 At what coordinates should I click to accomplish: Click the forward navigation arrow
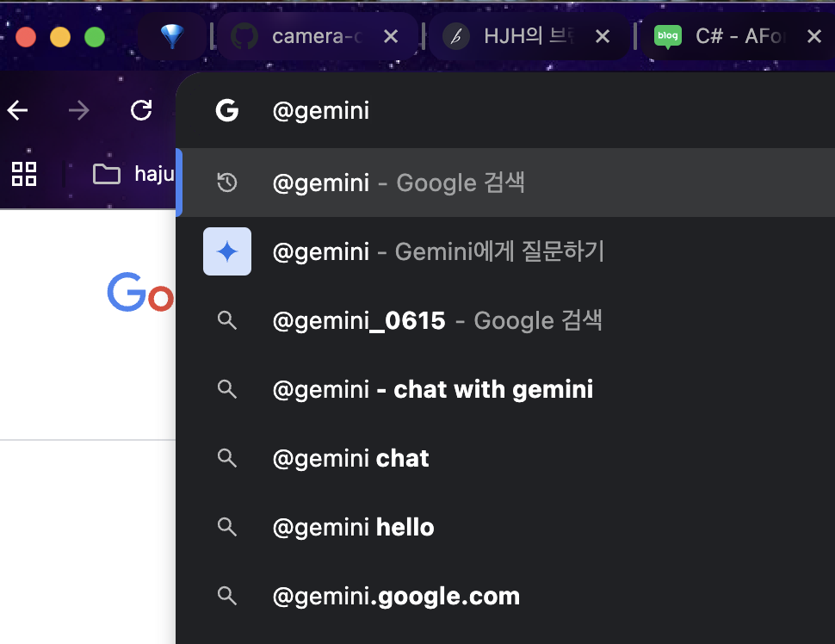pyautogui.click(x=79, y=111)
